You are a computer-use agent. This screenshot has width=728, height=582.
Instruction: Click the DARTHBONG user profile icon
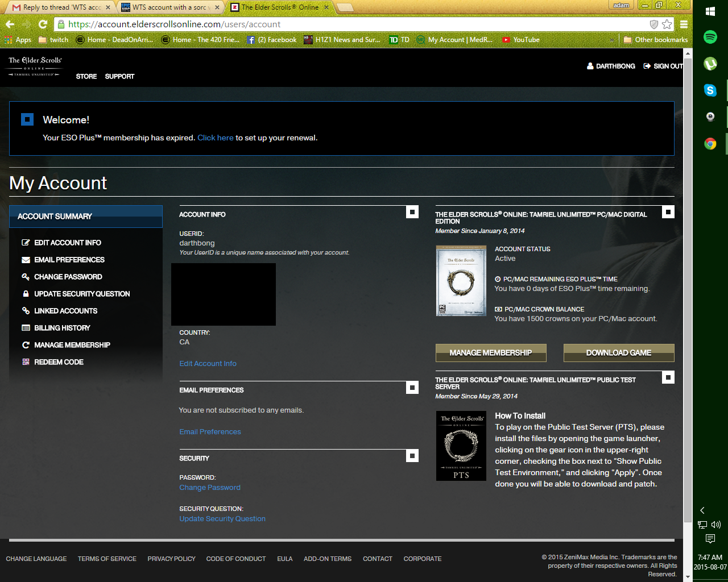coord(590,66)
